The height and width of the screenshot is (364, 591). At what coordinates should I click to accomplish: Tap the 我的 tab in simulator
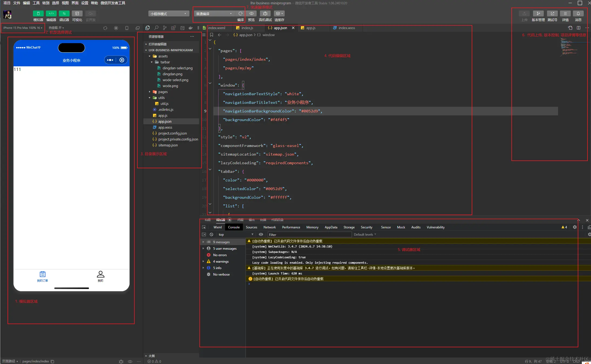(100, 276)
